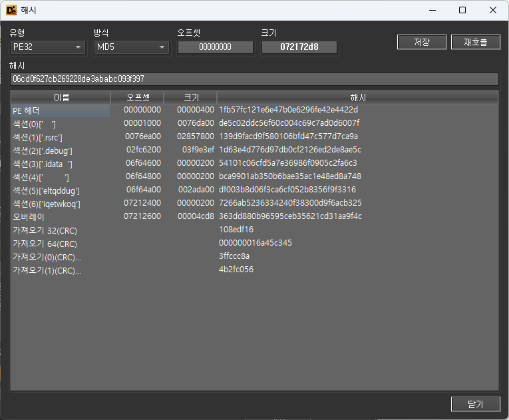Click hash 1fb57fc121e6e47b0e6296fe42e4422d
509x420 pixels.
click(288, 110)
